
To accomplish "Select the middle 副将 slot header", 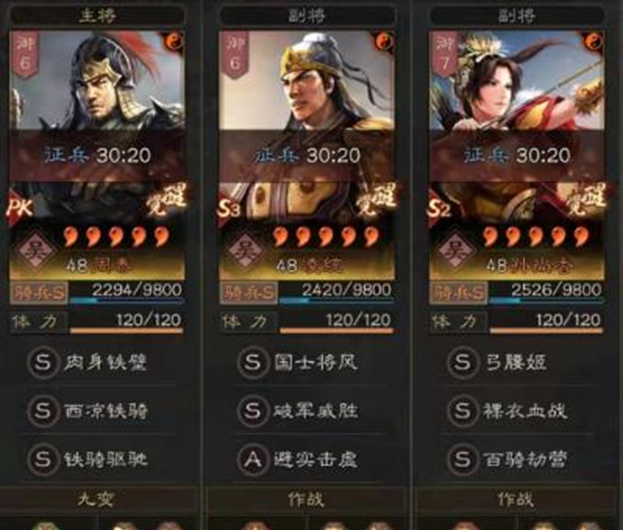I will (307, 15).
